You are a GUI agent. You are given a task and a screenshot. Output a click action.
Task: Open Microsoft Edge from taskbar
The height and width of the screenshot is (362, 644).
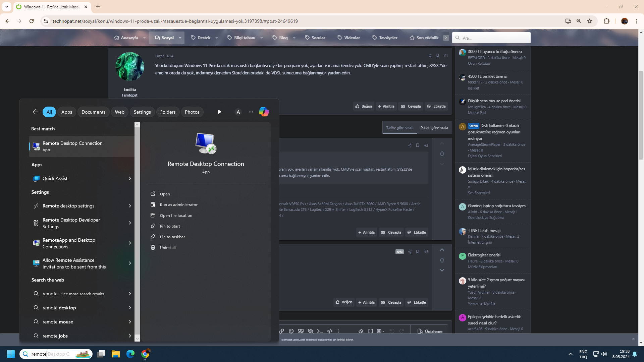tap(130, 354)
